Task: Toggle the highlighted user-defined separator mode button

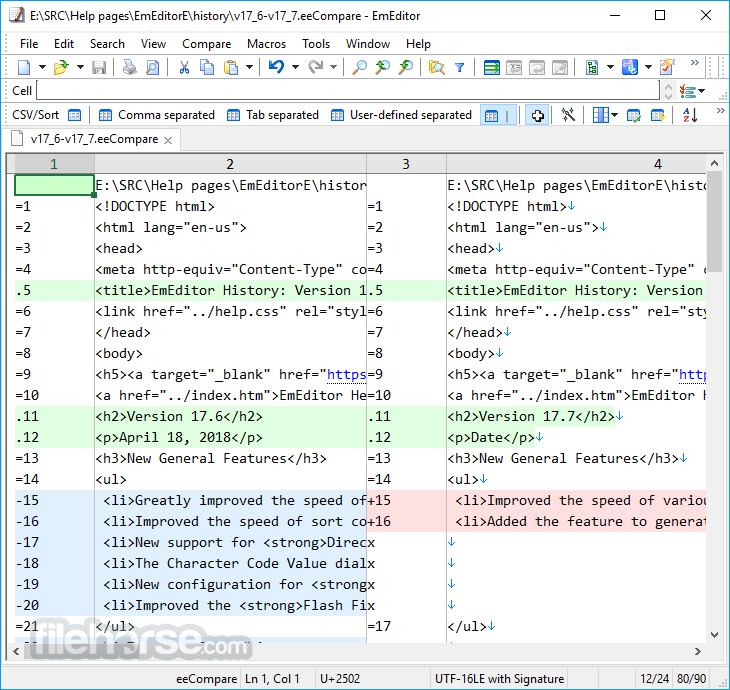Action: [x=498, y=115]
